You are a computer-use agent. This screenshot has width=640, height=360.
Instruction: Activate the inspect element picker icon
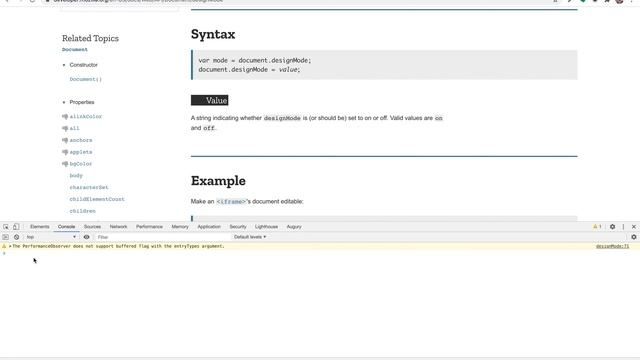6,227
